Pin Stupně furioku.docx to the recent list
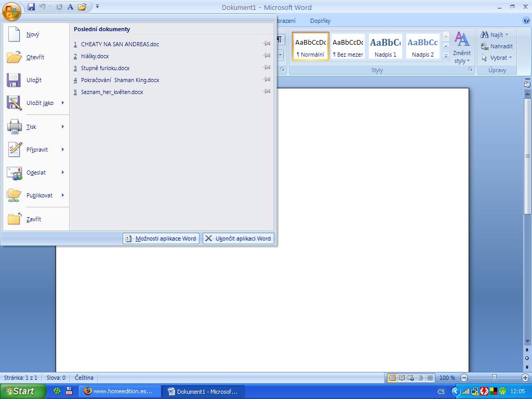The height and width of the screenshot is (399, 532). pos(267,67)
